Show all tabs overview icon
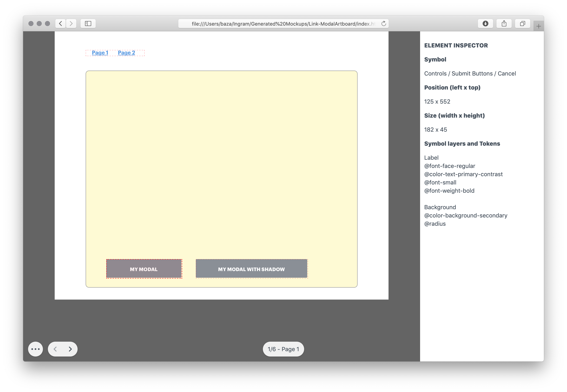The height and width of the screenshot is (392, 567). pyautogui.click(x=523, y=24)
